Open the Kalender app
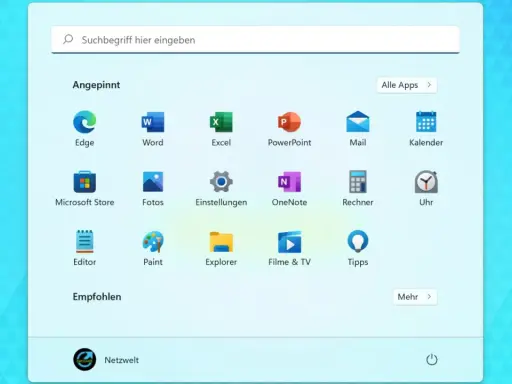512x384 pixels. [426, 128]
